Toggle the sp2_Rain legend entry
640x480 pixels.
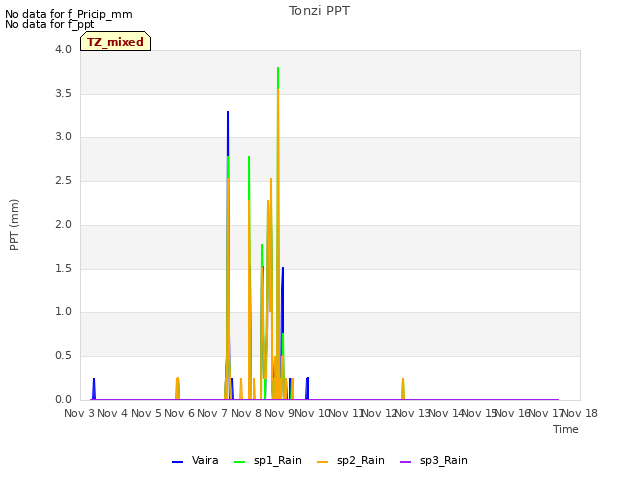point(351,460)
